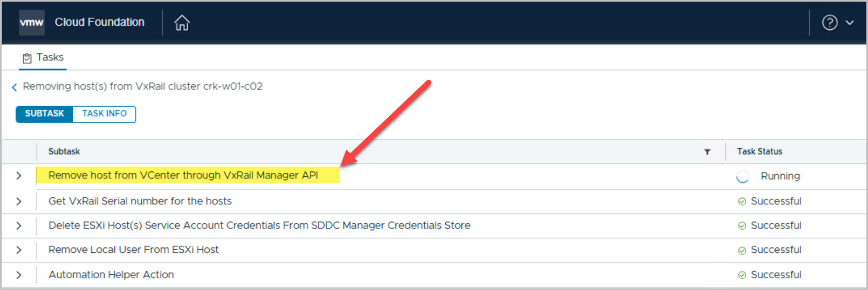Image resolution: width=868 pixels, height=290 pixels.
Task: Expand Delete ESXi Host(s) Service Account row
Action: point(19,226)
